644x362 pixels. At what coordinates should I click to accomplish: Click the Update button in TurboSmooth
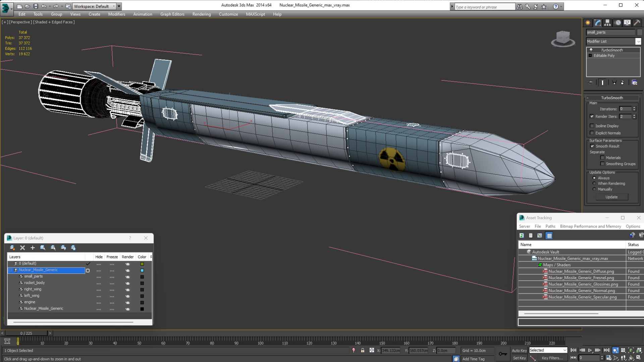[x=611, y=197]
